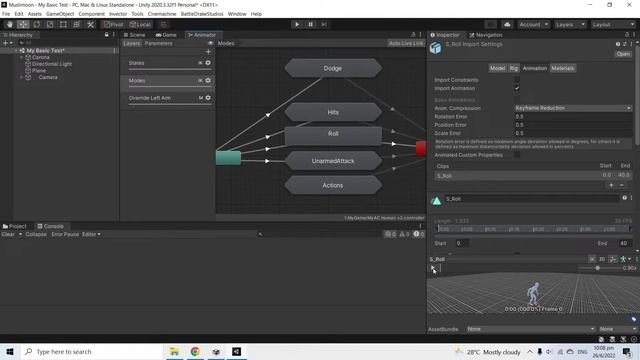The height and width of the screenshot is (360, 640).
Task: Click the Step frame button in the toolbar
Action: 324,24
